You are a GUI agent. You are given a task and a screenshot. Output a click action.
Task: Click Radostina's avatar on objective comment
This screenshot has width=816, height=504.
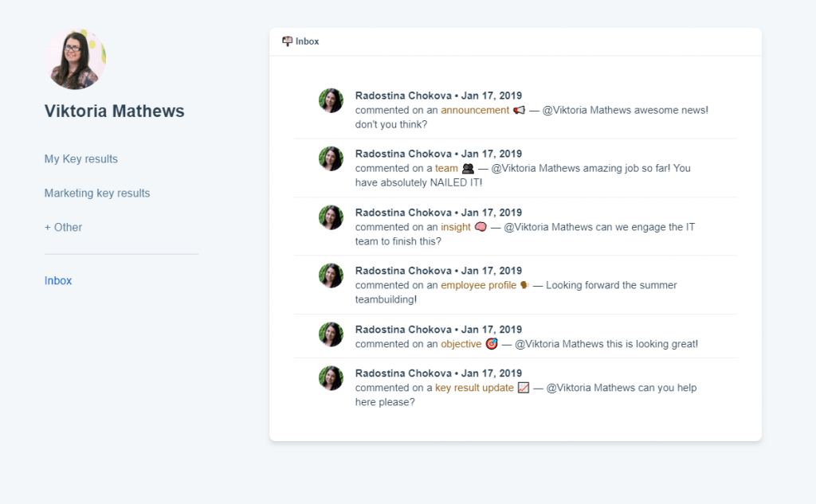331,334
